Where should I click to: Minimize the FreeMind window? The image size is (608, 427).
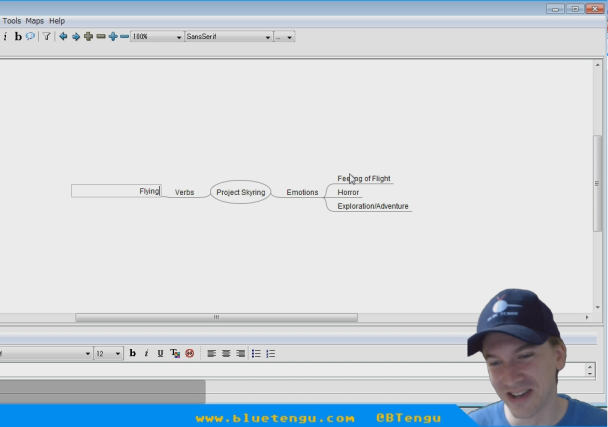[x=555, y=9]
